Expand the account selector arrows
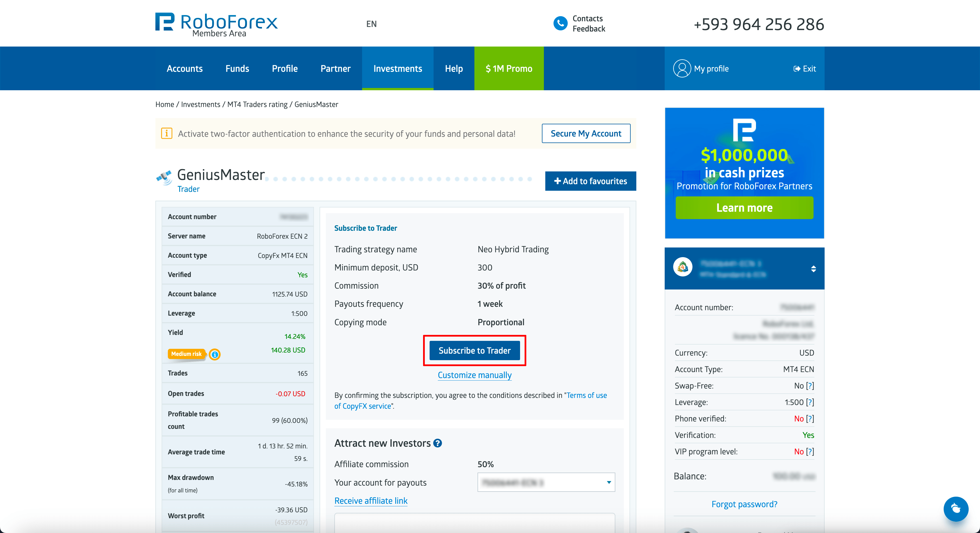Screen dimensions: 980x533 click(x=813, y=269)
